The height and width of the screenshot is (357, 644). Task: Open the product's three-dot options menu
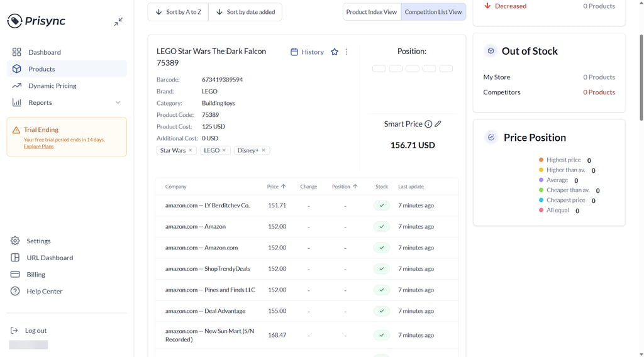tap(347, 52)
